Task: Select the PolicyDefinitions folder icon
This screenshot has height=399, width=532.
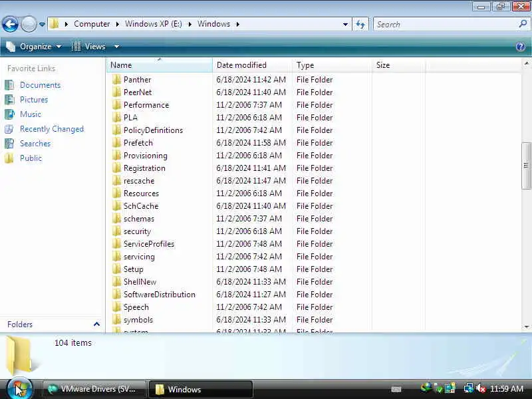Action: 117,130
